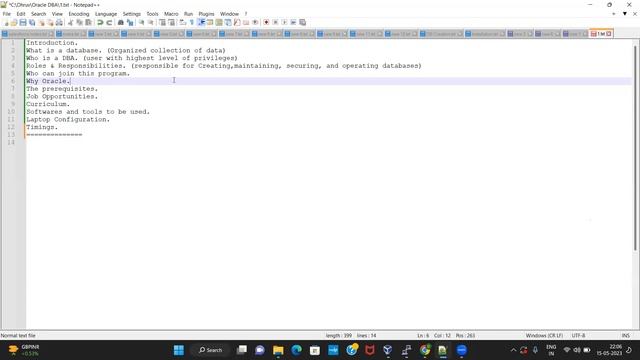Open the Edit menu
640x360 pixels.
click(x=21, y=14)
